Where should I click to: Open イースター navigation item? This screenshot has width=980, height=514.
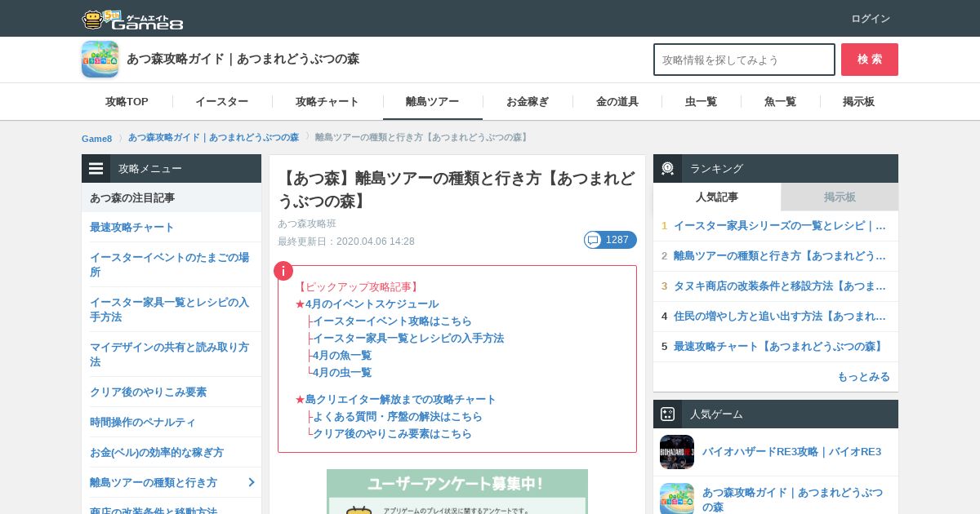[x=221, y=102]
